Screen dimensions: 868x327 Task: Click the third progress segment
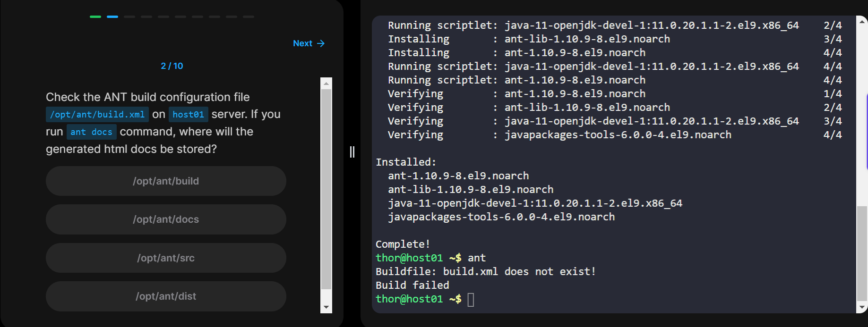tap(129, 17)
